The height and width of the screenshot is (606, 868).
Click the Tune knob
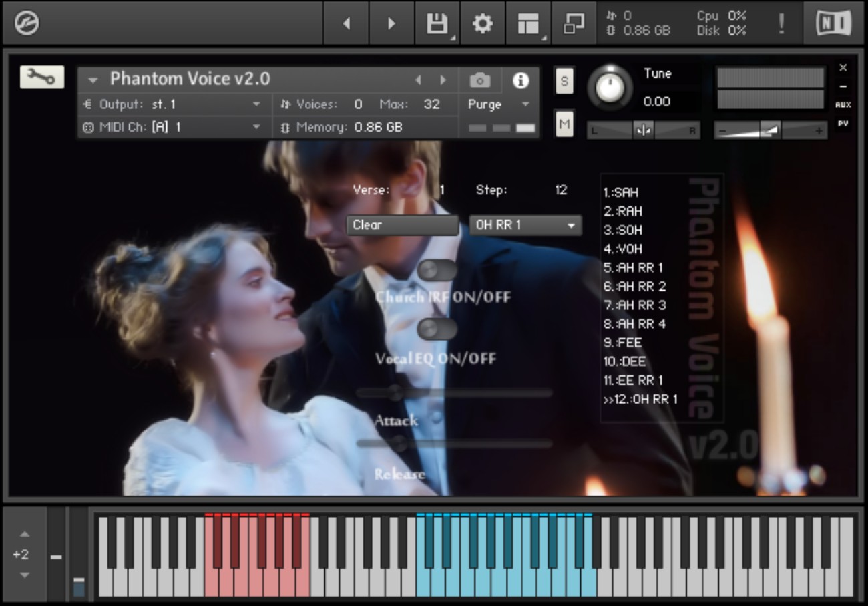609,87
